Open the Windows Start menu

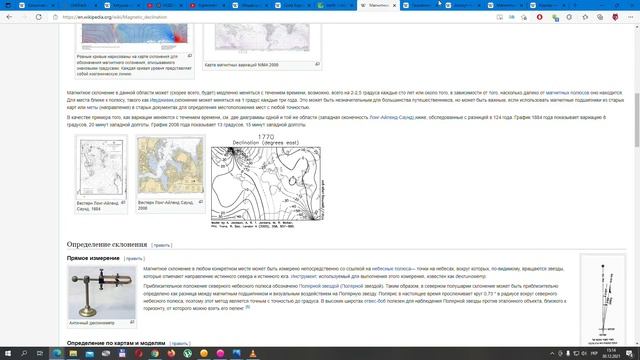(8, 353)
